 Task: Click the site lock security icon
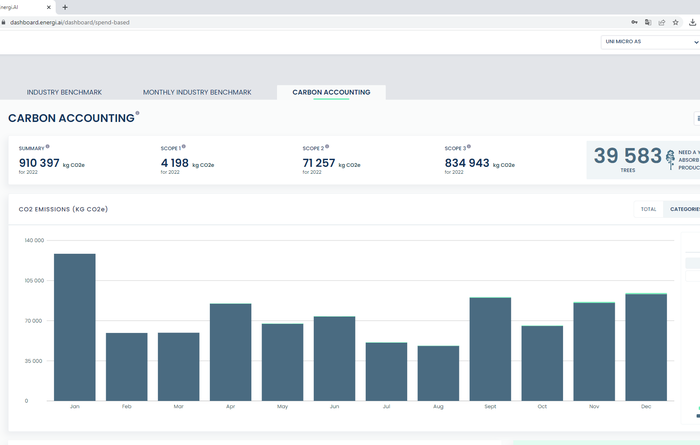pyautogui.click(x=3, y=22)
